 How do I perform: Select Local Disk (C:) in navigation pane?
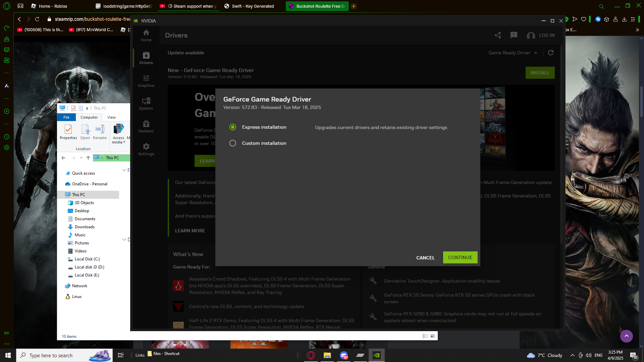click(x=87, y=259)
